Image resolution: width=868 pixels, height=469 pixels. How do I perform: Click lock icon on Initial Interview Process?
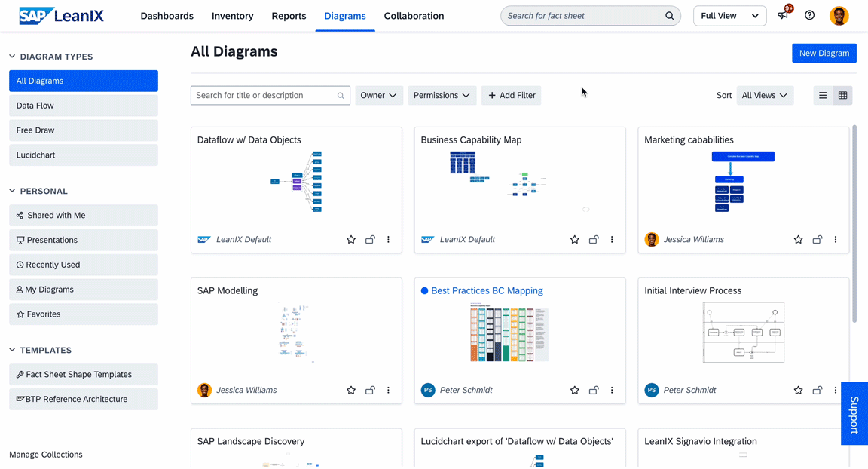pyautogui.click(x=817, y=390)
